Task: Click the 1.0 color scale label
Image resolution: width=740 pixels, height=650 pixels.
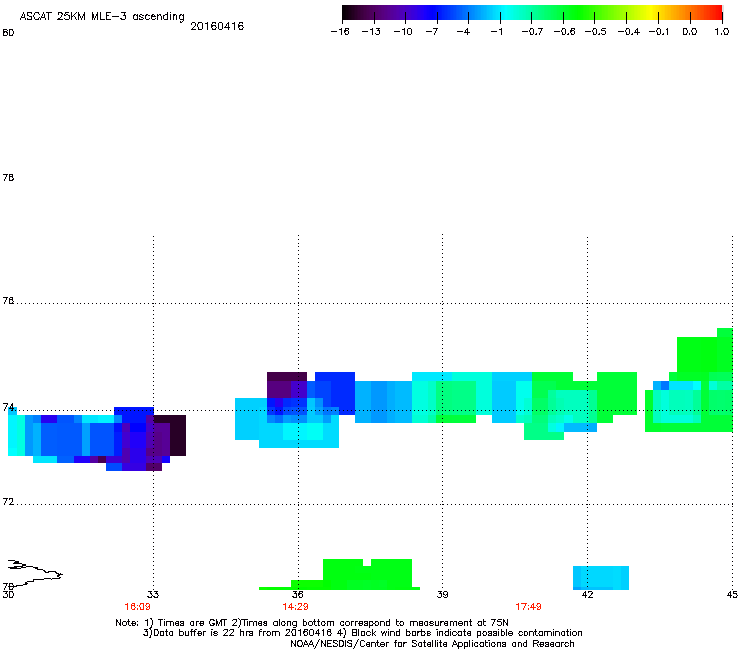Action: pos(722,32)
